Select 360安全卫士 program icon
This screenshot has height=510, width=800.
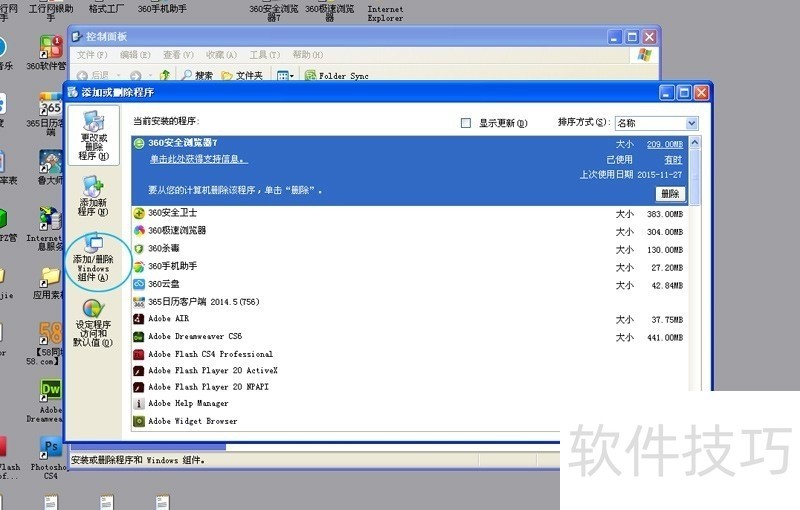click(x=139, y=213)
